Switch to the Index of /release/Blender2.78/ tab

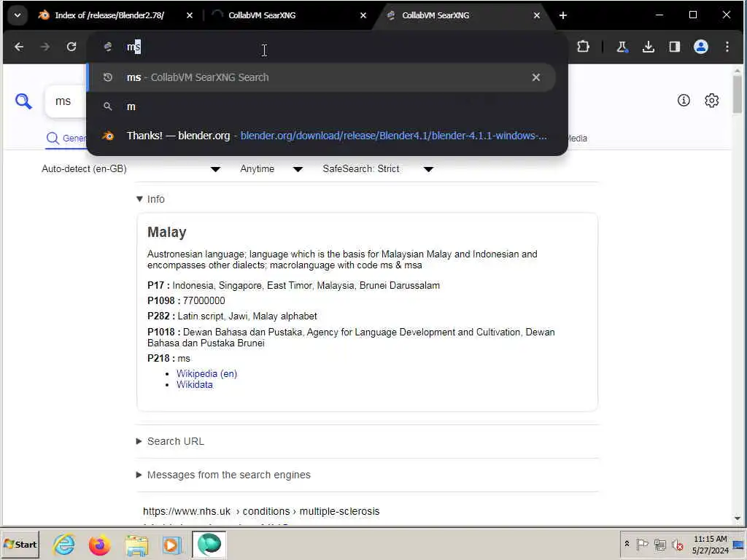point(109,15)
